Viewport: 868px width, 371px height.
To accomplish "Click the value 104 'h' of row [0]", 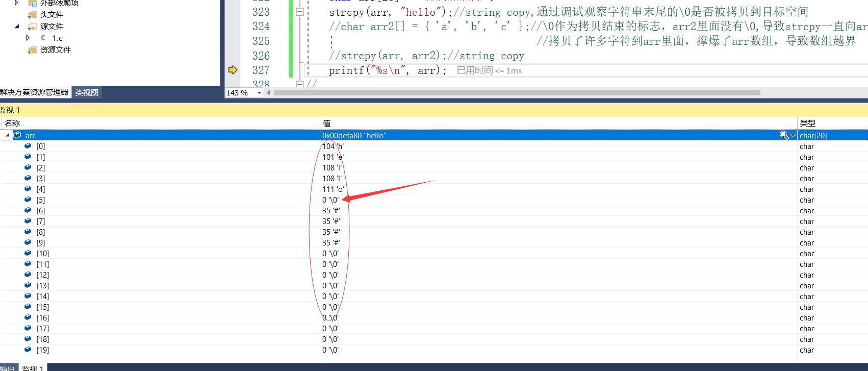I will (333, 146).
